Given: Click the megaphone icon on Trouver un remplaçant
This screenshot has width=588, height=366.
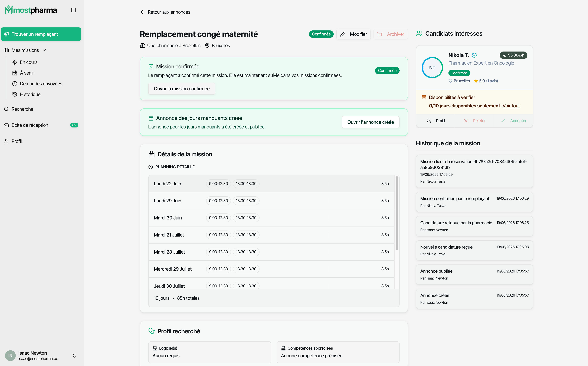Looking at the screenshot, I should (7, 34).
